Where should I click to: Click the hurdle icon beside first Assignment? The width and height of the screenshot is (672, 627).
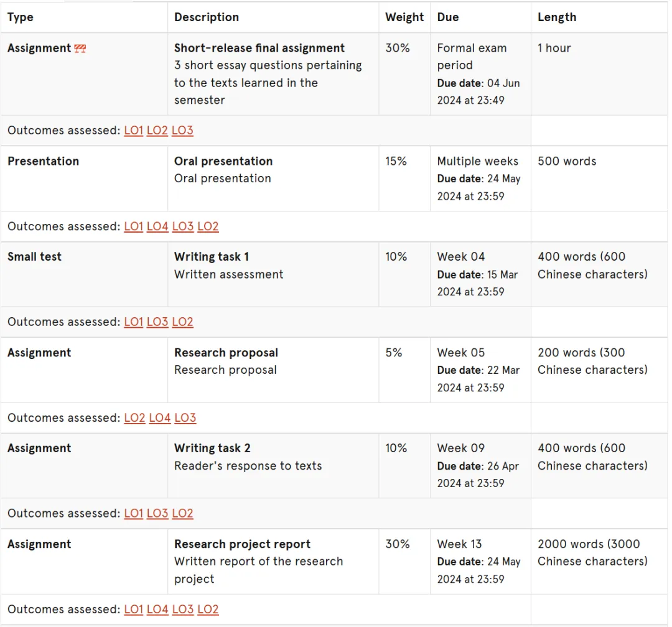pyautogui.click(x=80, y=49)
